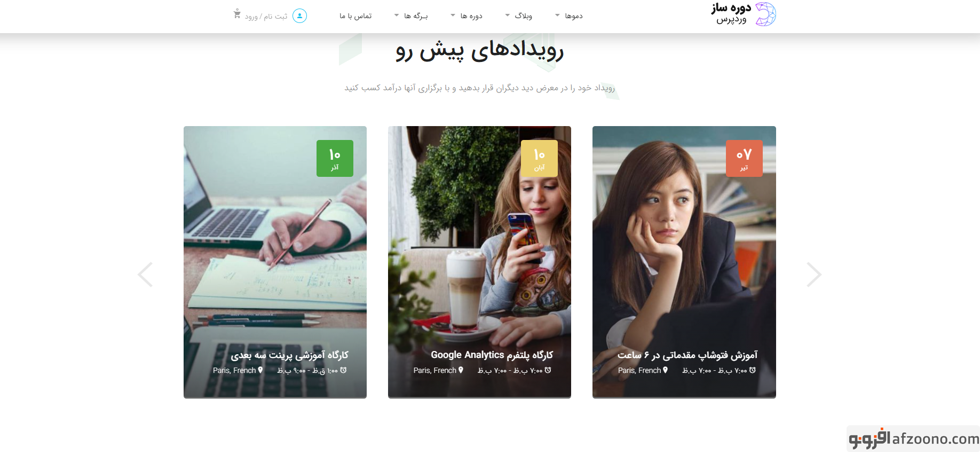980x452 pixels.
Task: Open the تماس با ما menu item
Action: point(355,16)
